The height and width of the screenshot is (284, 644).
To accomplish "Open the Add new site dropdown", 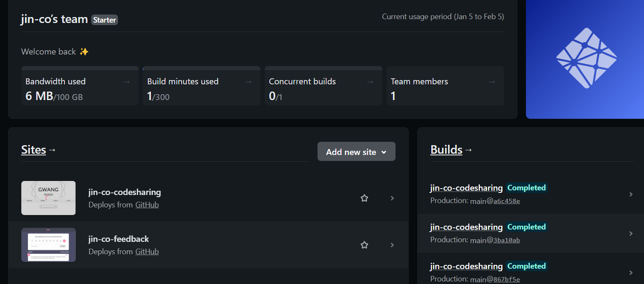I will 356,152.
